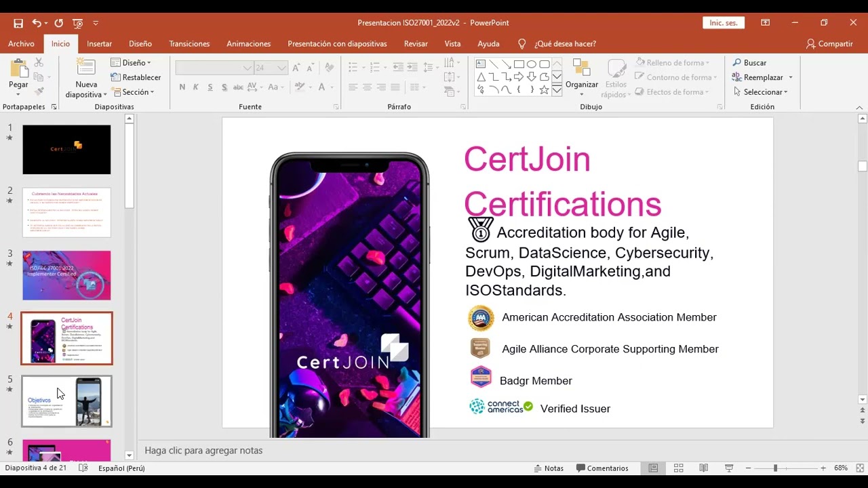Click the Restablecer button
The image size is (868, 488).
pyautogui.click(x=136, y=78)
